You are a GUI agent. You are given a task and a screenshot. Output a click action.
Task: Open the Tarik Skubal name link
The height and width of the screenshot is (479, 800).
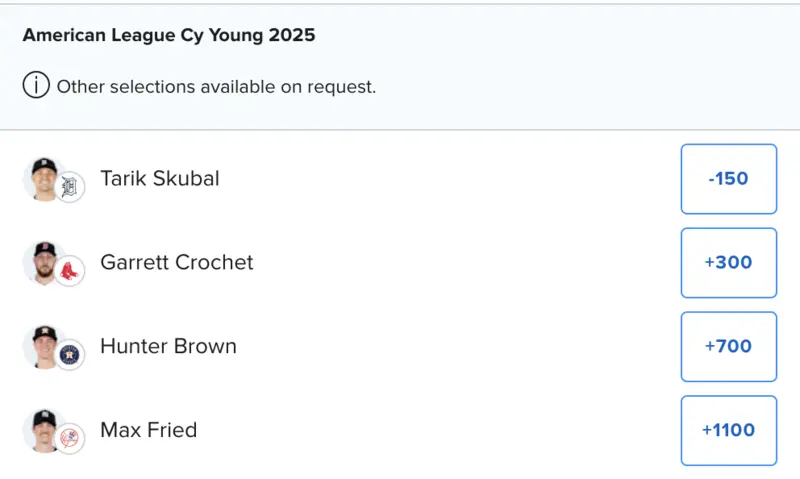[160, 179]
